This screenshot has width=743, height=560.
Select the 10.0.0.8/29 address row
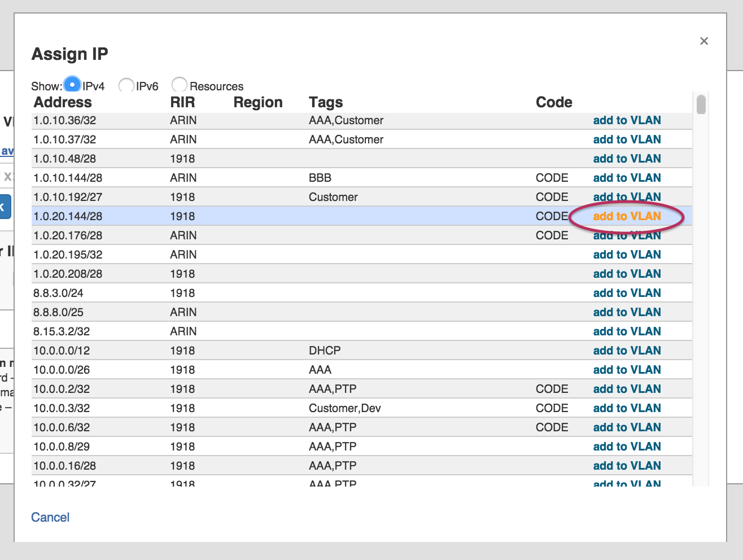pyautogui.click(x=62, y=447)
